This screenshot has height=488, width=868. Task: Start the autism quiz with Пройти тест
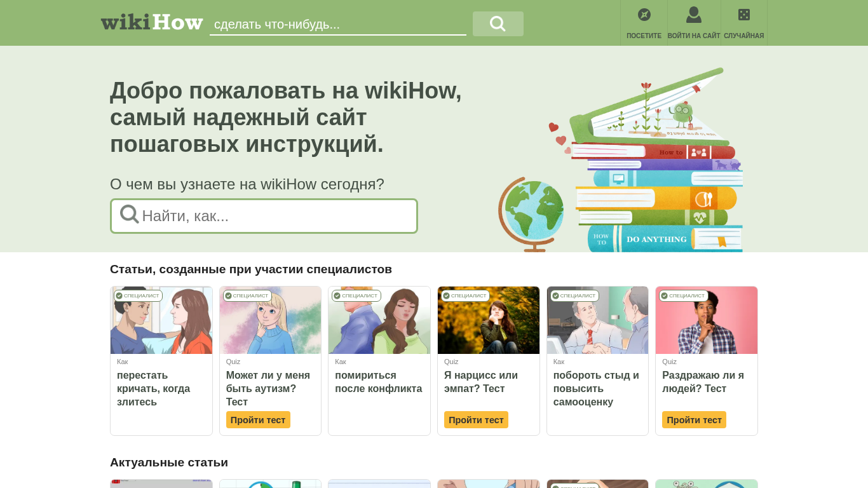(x=258, y=420)
